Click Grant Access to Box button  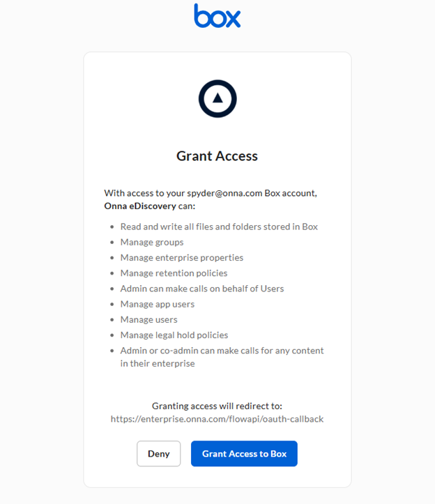(x=244, y=454)
